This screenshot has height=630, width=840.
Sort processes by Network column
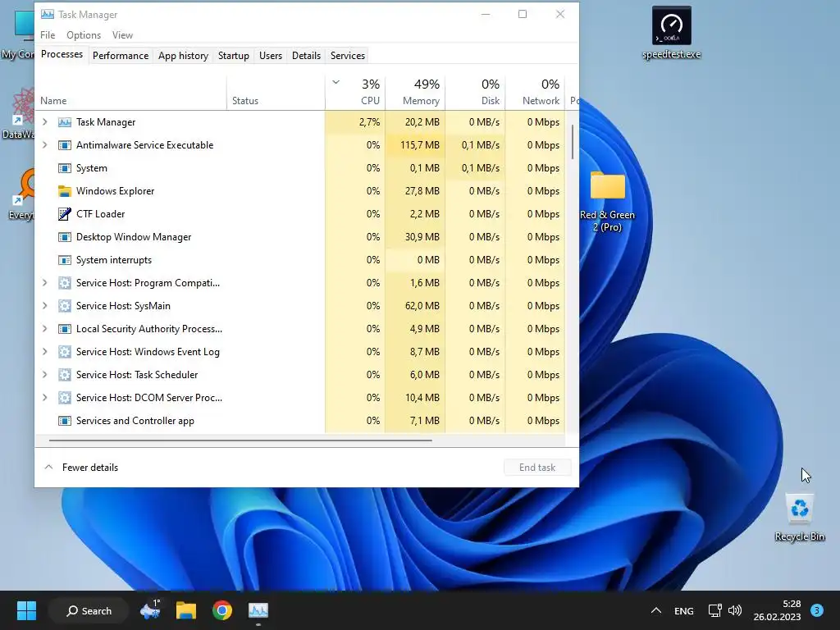tap(535, 92)
